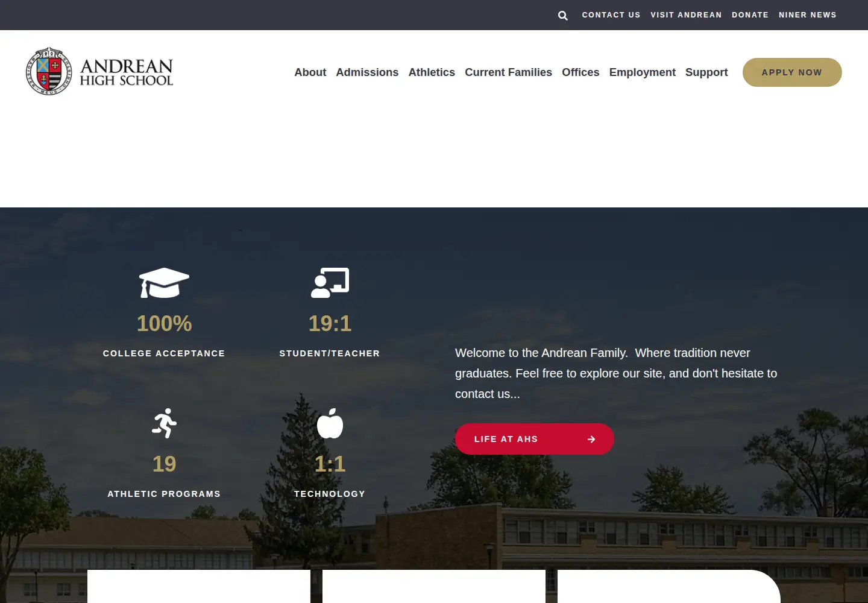868x603 pixels.
Task: Click the apple technology icon
Action: (330, 423)
